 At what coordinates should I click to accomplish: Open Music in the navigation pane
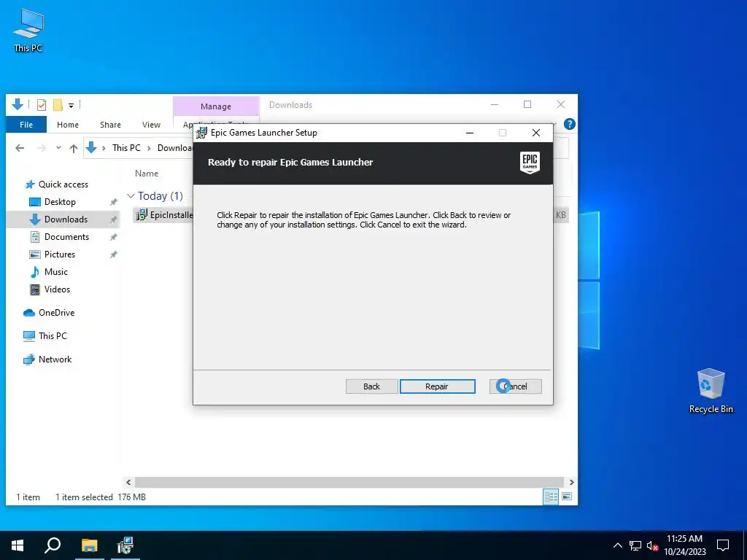click(55, 272)
